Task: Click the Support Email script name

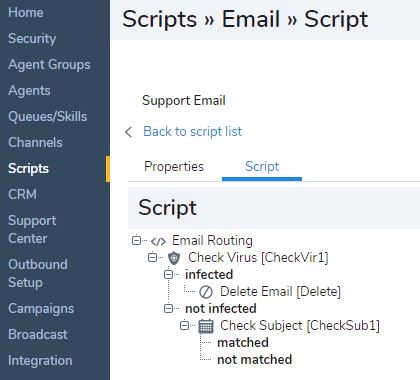Action: click(184, 100)
